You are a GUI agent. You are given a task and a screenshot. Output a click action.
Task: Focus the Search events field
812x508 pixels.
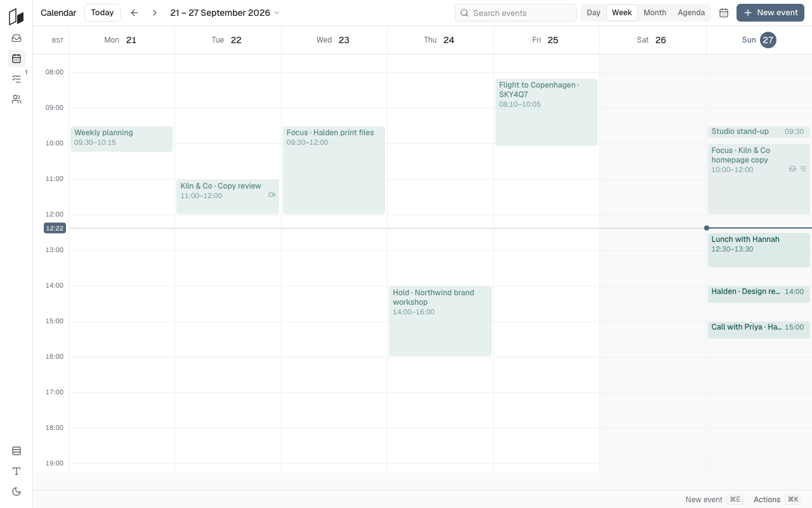coord(516,13)
